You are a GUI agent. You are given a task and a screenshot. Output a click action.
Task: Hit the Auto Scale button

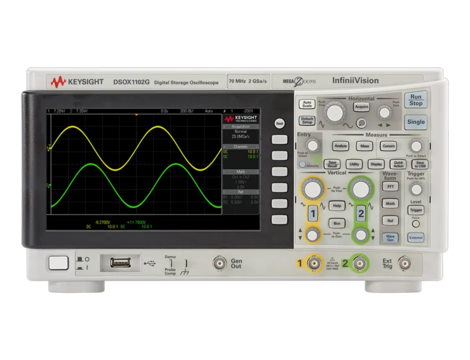[x=307, y=104]
